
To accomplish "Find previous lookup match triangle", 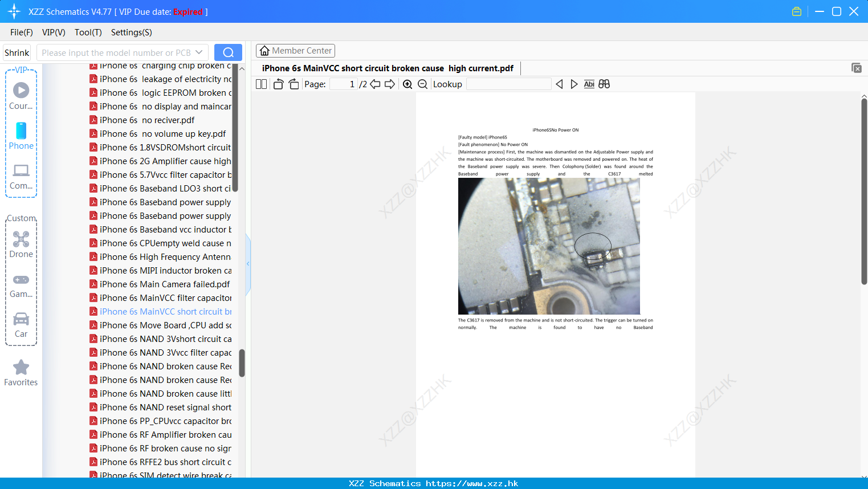I will point(559,84).
